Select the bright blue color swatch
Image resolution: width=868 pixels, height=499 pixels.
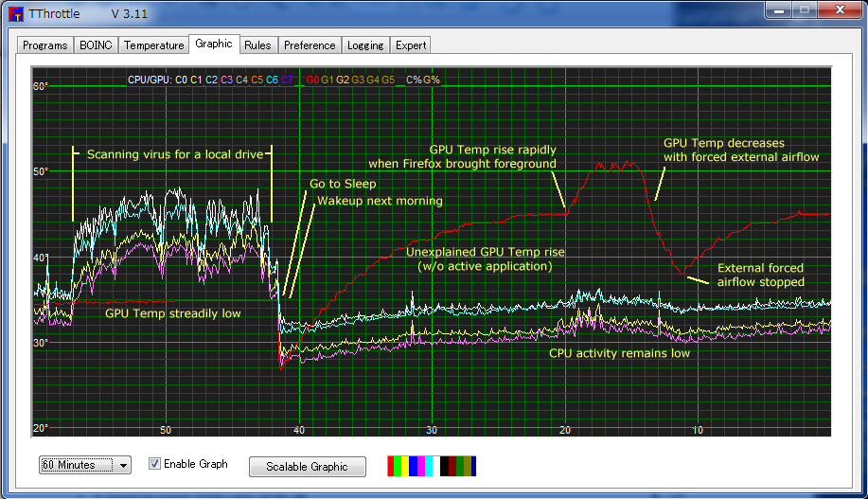pos(413,466)
